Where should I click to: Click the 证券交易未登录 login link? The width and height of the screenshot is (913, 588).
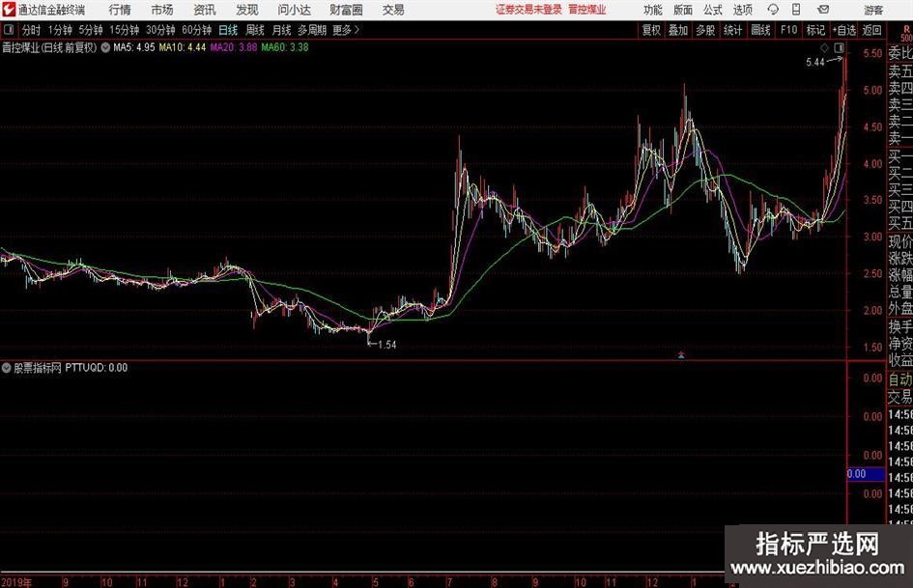[x=528, y=10]
